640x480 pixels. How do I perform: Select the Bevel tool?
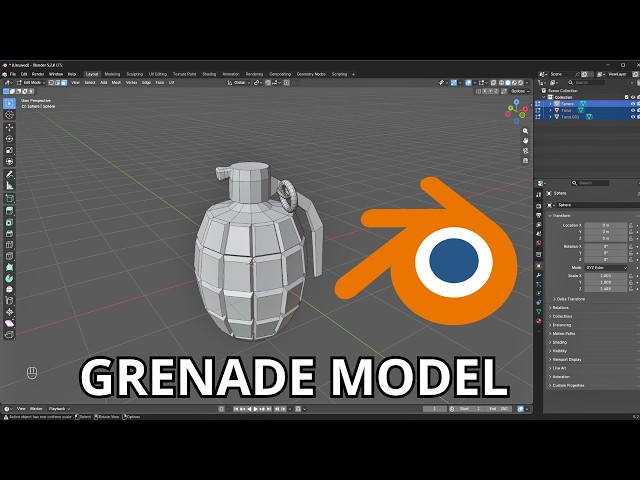(x=9, y=233)
